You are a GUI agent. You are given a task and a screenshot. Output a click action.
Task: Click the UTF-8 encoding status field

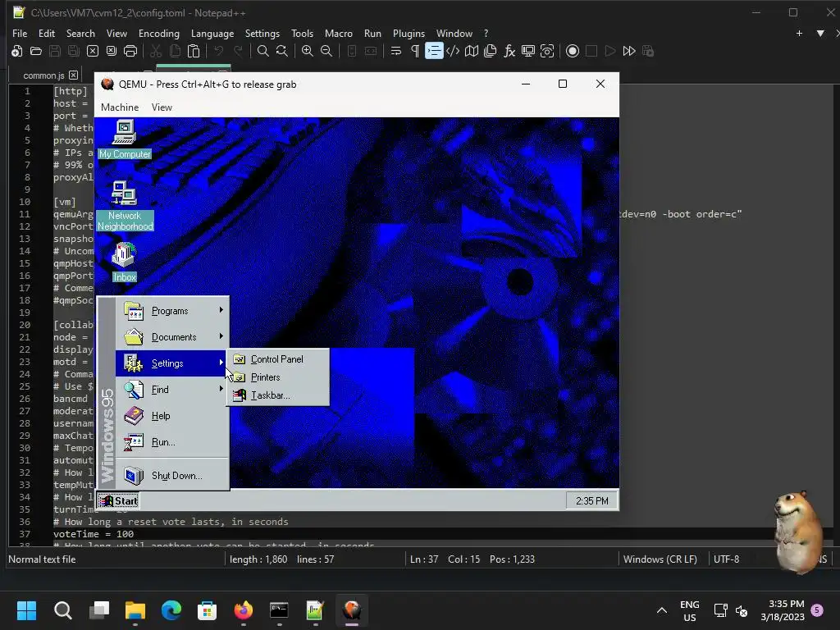[x=726, y=559]
